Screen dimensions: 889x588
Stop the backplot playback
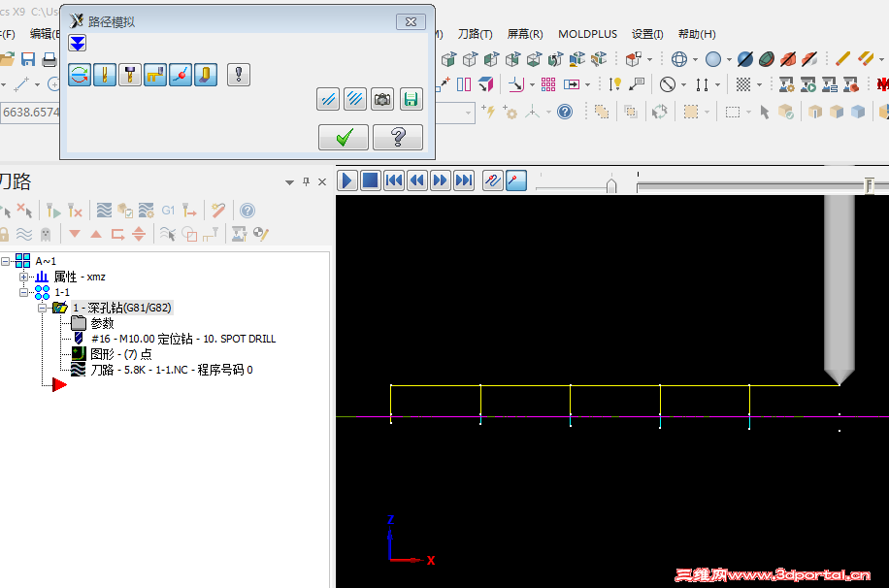click(370, 180)
